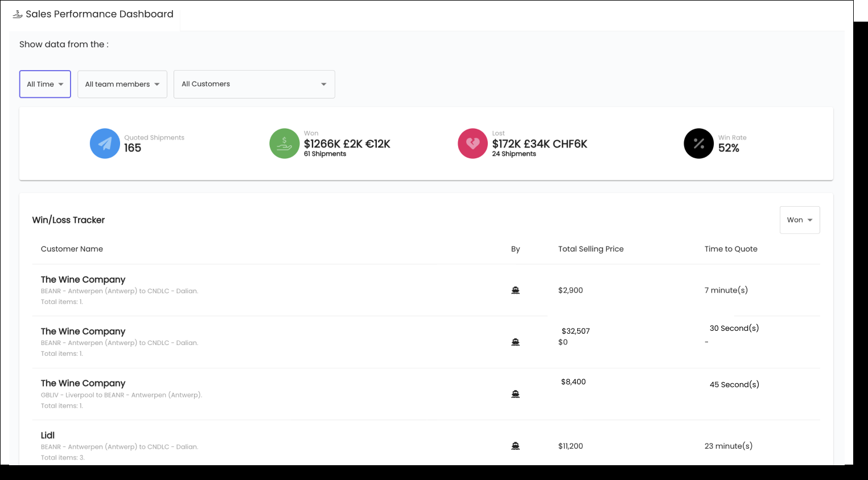This screenshot has width=868, height=480.
Task: Click the Quoted Shipments count 165
Action: [x=133, y=148]
